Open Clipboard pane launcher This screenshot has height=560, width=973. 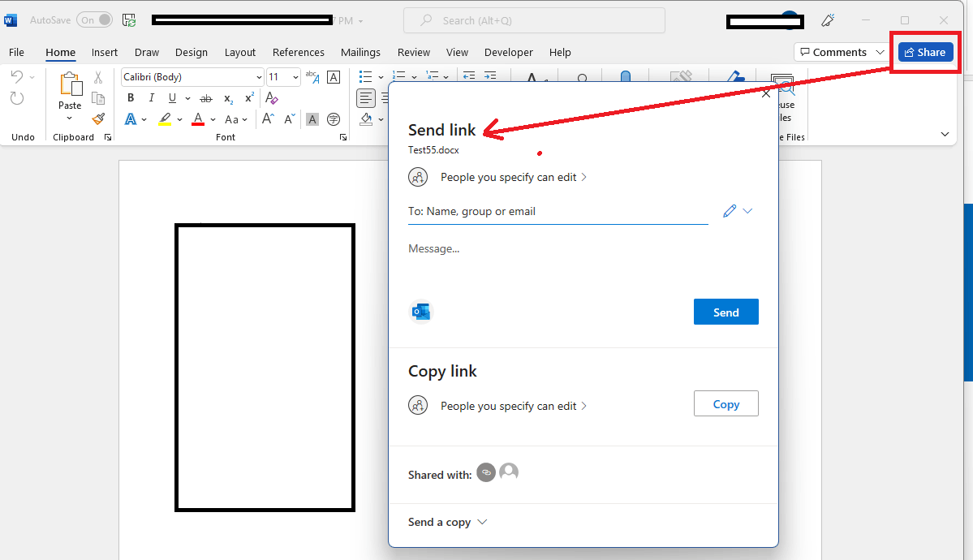tap(108, 137)
